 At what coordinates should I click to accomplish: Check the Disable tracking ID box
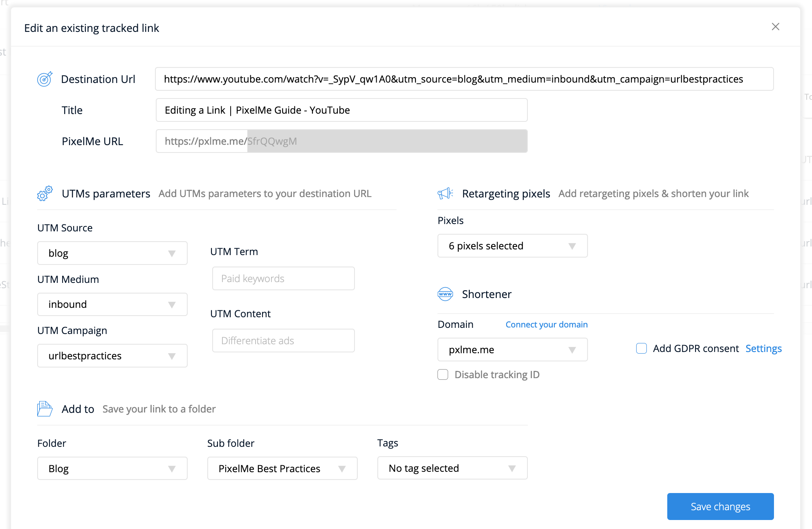click(443, 374)
